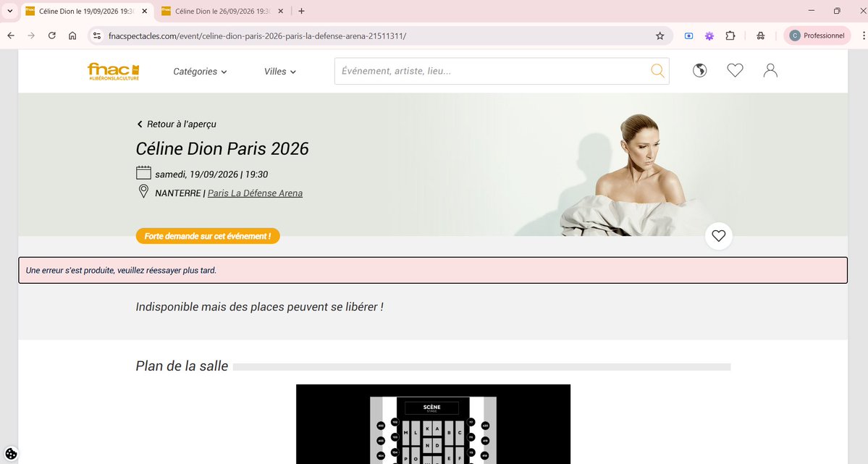Click the Retour à l'aperçu link
This screenshot has width=868, height=464.
pyautogui.click(x=176, y=124)
